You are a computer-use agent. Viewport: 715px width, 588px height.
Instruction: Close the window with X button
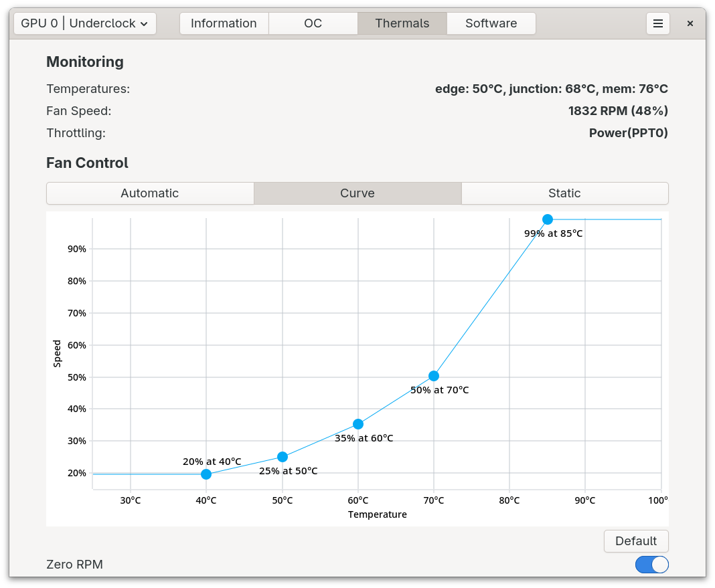tap(690, 23)
